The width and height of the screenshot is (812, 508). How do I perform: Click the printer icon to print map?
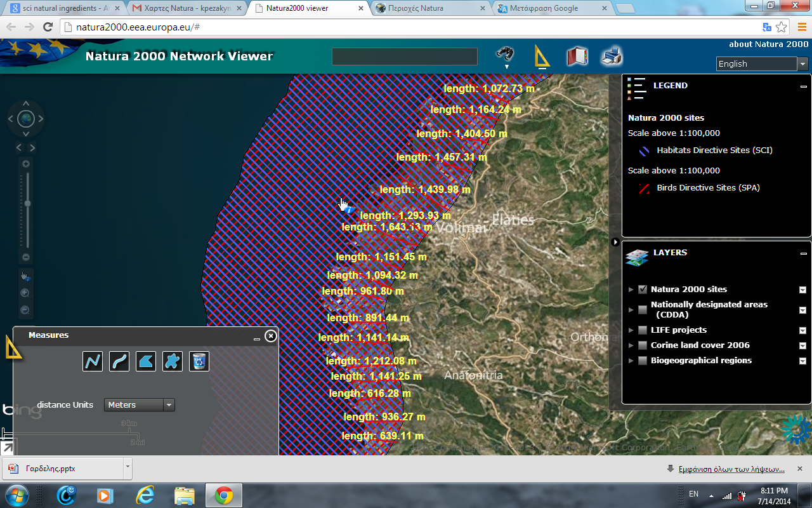(612, 56)
